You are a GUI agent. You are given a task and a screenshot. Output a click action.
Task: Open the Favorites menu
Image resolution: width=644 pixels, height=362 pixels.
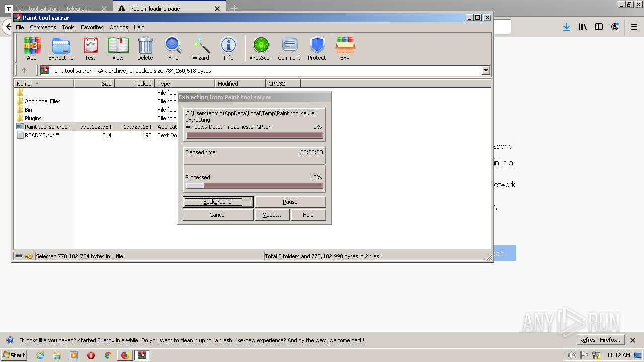point(92,27)
